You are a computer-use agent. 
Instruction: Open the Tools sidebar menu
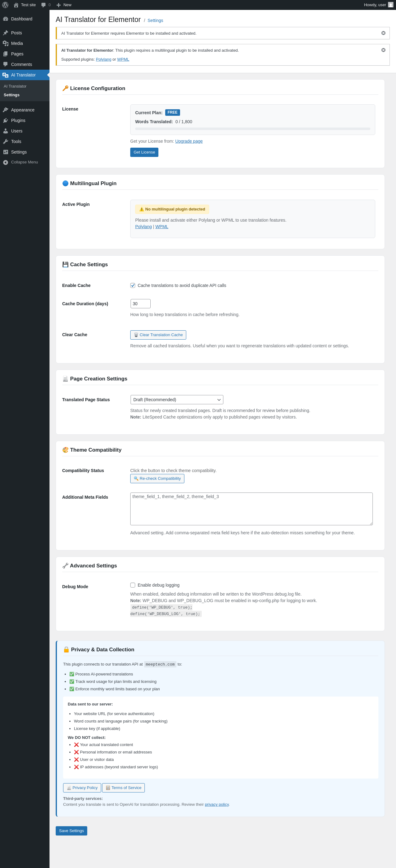[x=16, y=141]
